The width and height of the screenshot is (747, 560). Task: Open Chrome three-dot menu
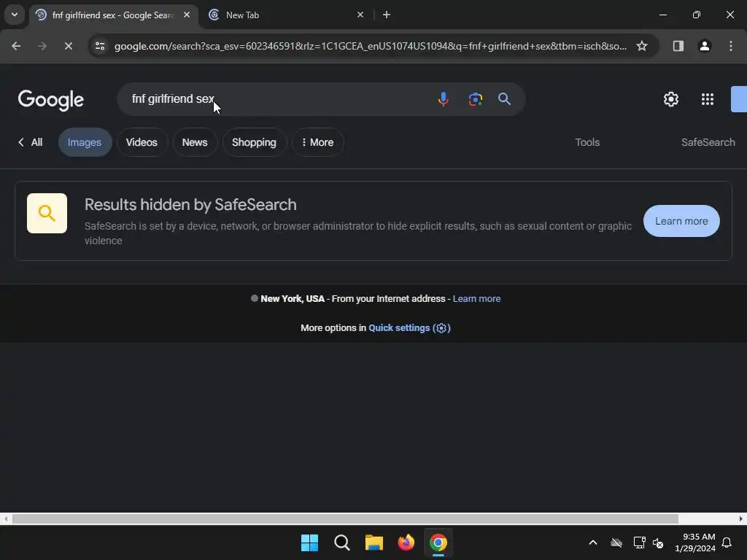point(731,46)
